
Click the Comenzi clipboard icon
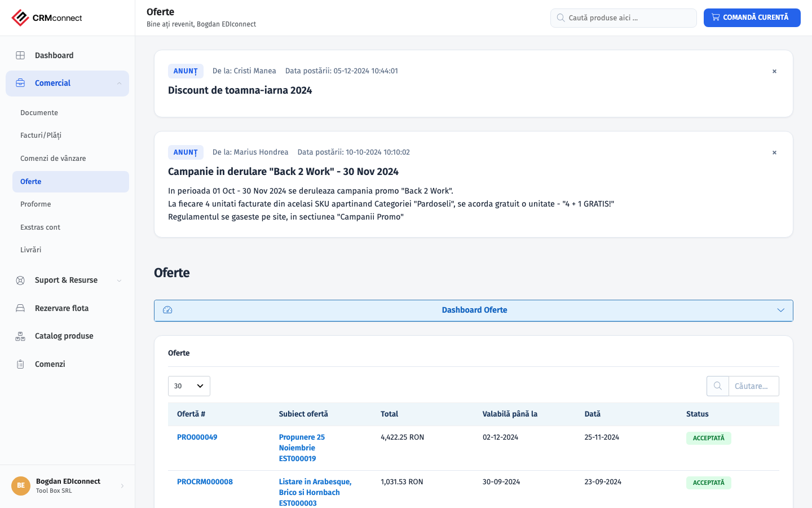click(20, 364)
